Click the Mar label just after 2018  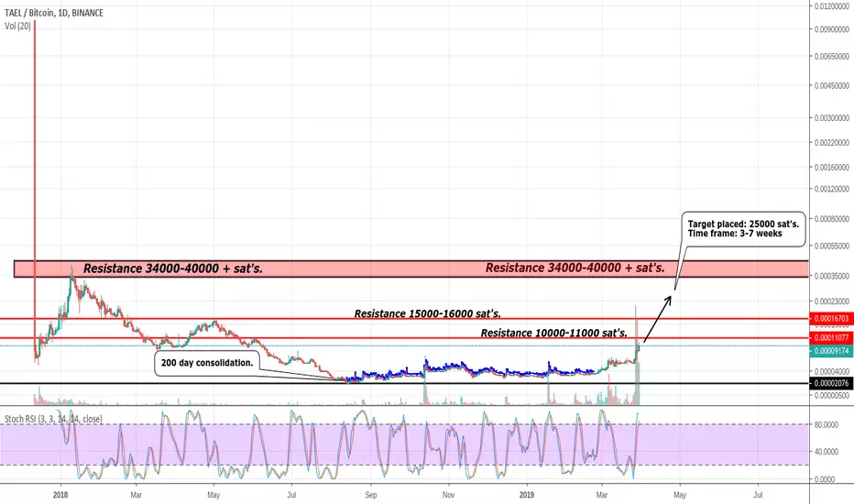coord(137,495)
